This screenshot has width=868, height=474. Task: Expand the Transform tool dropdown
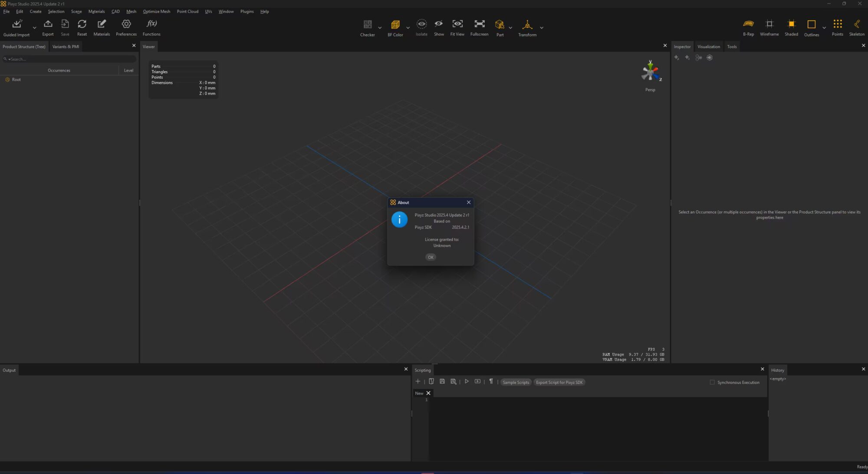541,28
